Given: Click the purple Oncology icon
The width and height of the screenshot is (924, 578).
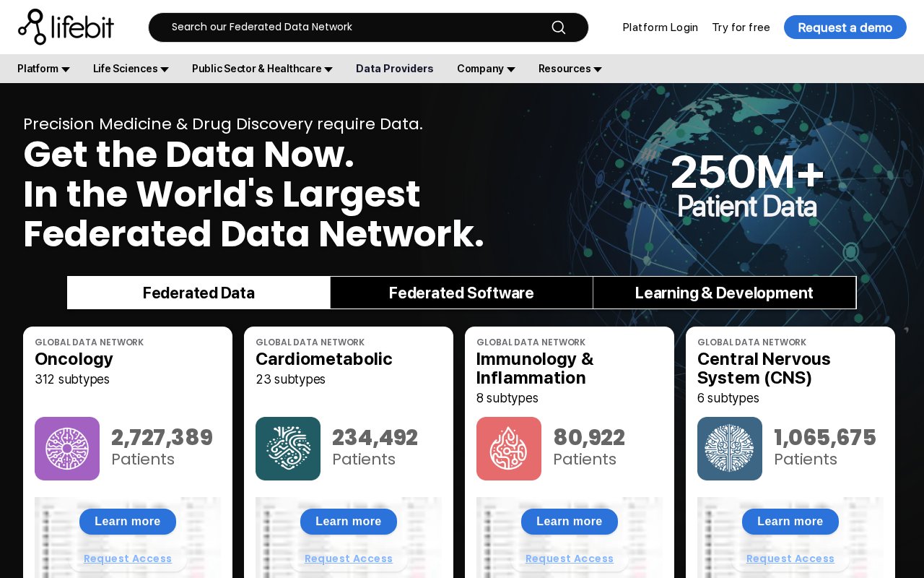Looking at the screenshot, I should point(67,449).
